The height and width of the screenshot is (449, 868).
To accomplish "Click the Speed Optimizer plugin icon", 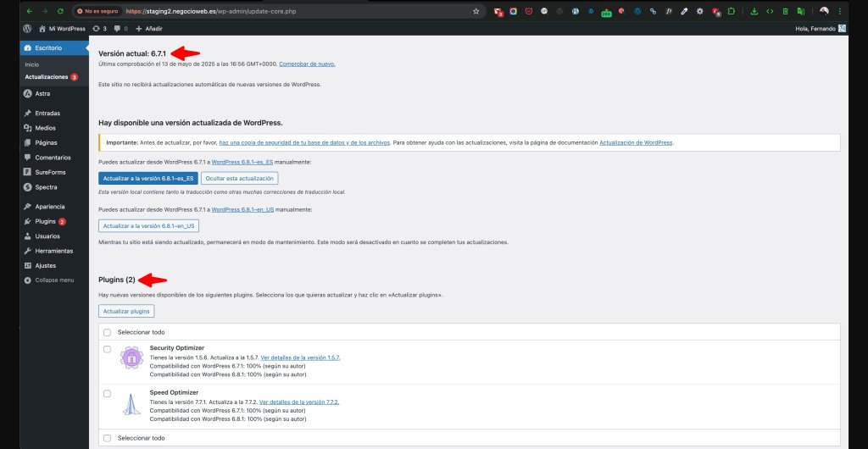I will 131,403.
